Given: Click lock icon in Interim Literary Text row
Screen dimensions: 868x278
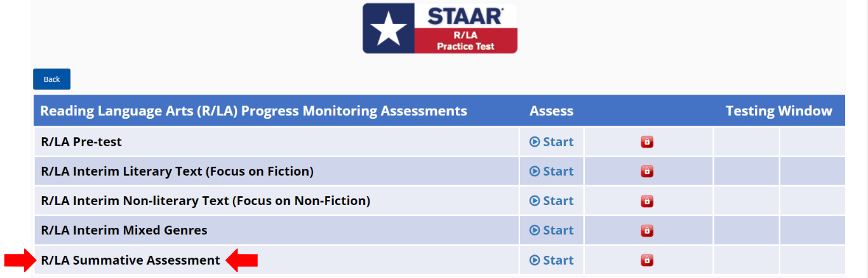Looking at the screenshot, I should click(647, 171).
